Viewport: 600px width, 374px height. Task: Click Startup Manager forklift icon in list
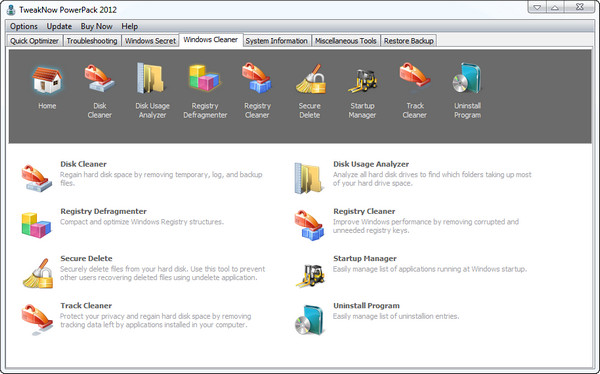[310, 275]
